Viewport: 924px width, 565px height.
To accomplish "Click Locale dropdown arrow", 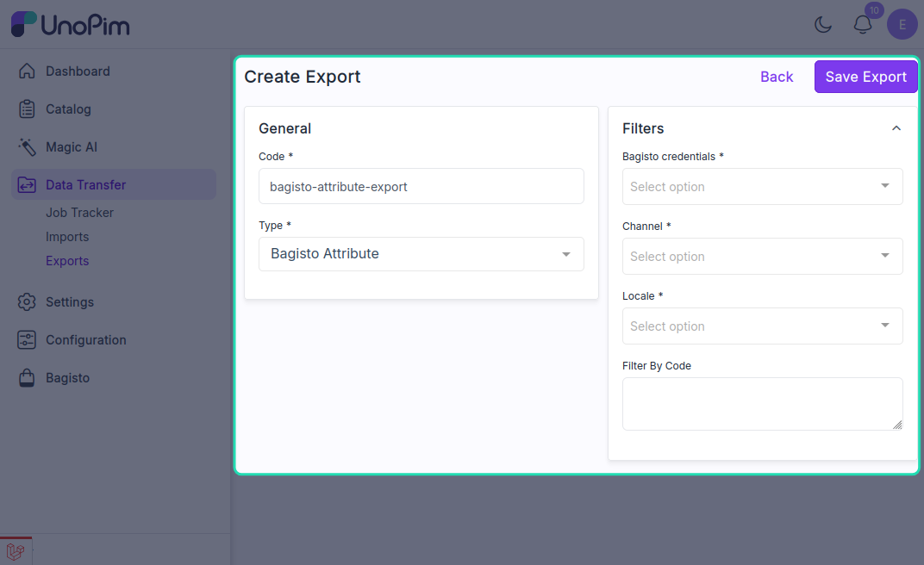I will 885,325.
